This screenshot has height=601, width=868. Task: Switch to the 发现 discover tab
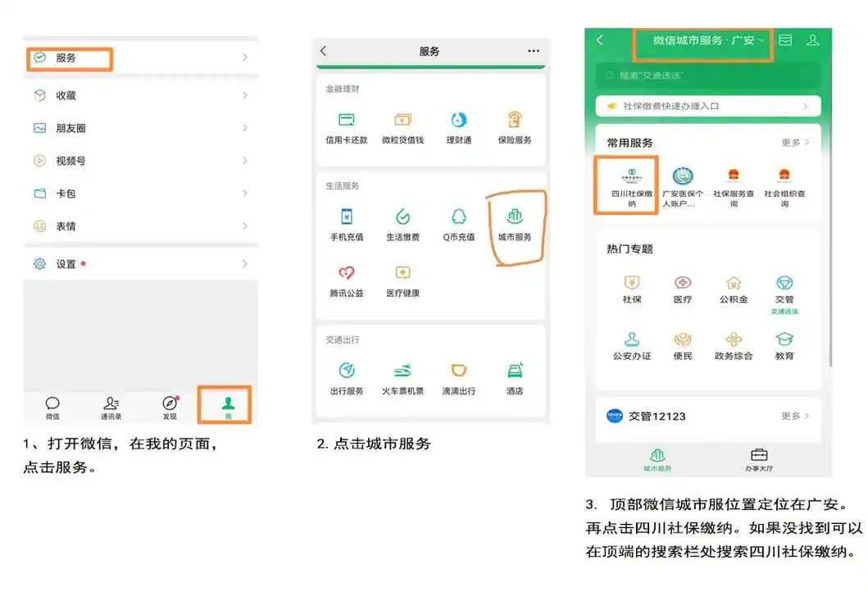point(170,408)
